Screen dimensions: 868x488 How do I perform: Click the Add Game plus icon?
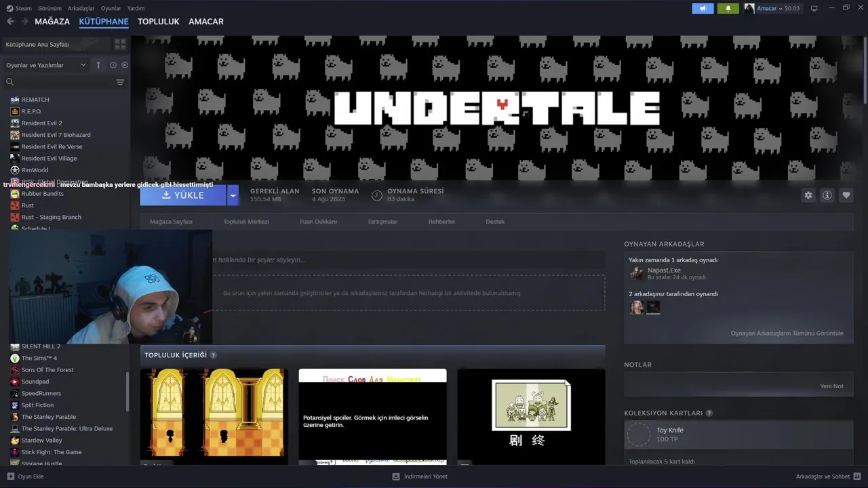point(10,476)
